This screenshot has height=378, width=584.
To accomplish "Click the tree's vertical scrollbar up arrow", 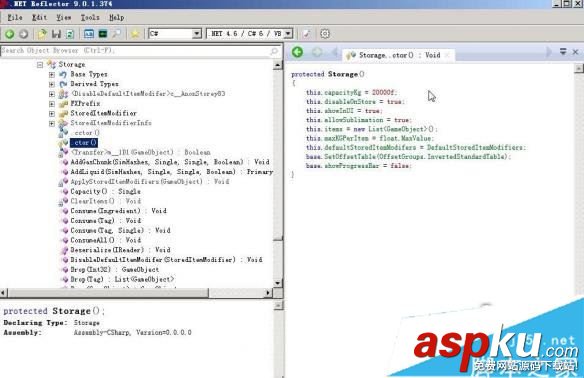I will point(277,65).
